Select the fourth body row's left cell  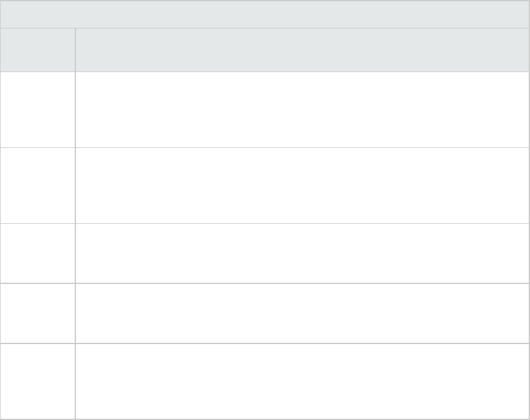(x=37, y=313)
